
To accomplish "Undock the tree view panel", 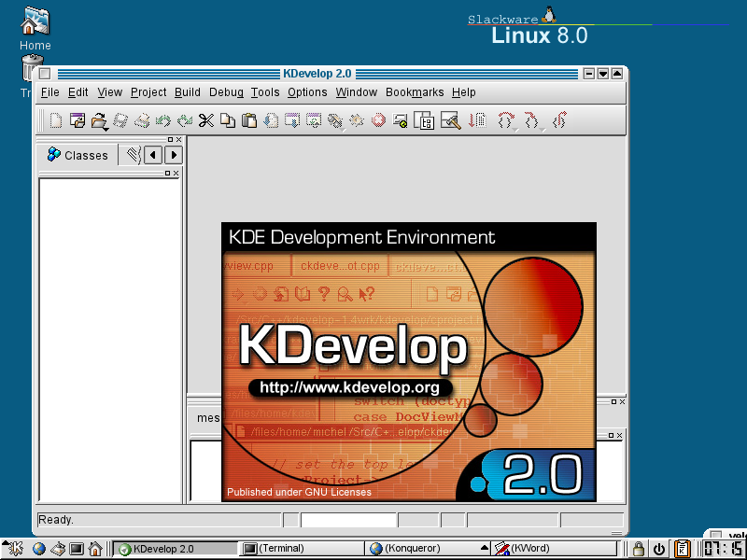I will [170, 139].
